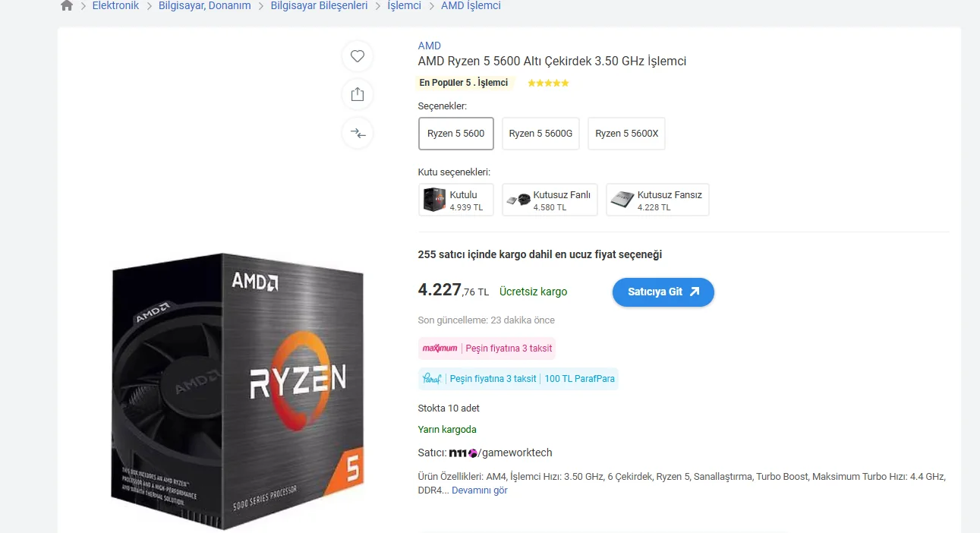Click the share icon
980x533 pixels.
pos(358,95)
